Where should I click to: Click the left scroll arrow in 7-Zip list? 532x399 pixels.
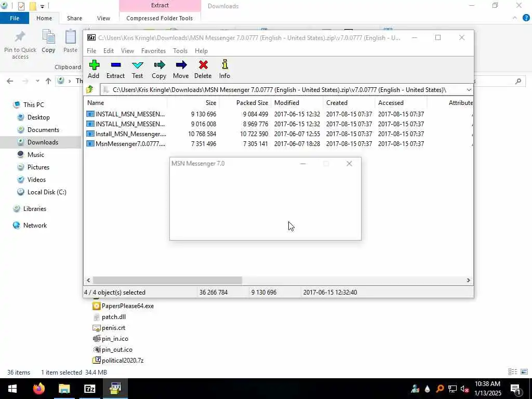88,280
